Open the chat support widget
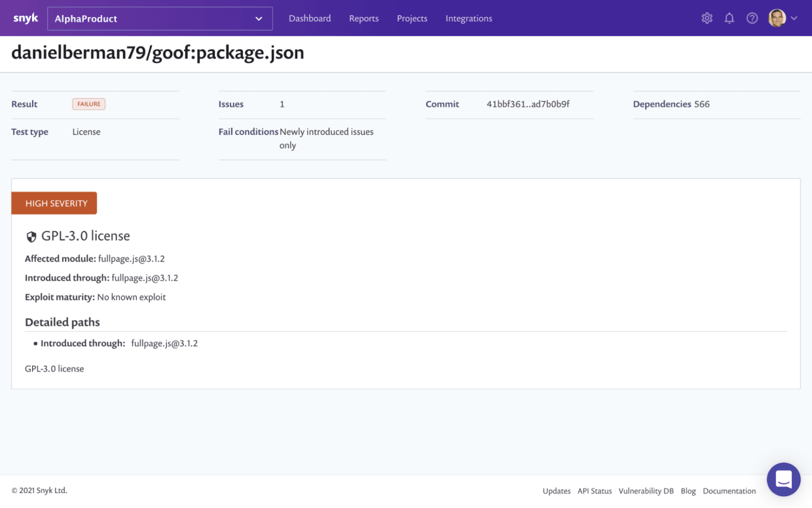Screen dimensions: 812x508 [783, 479]
